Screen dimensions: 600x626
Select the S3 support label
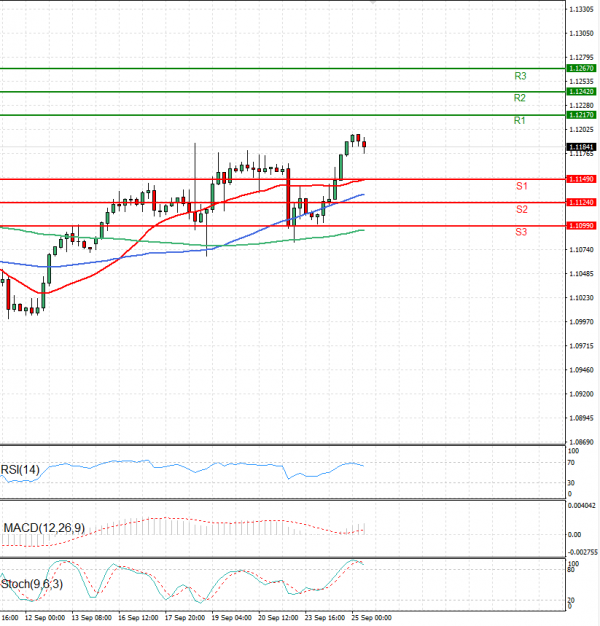point(522,232)
